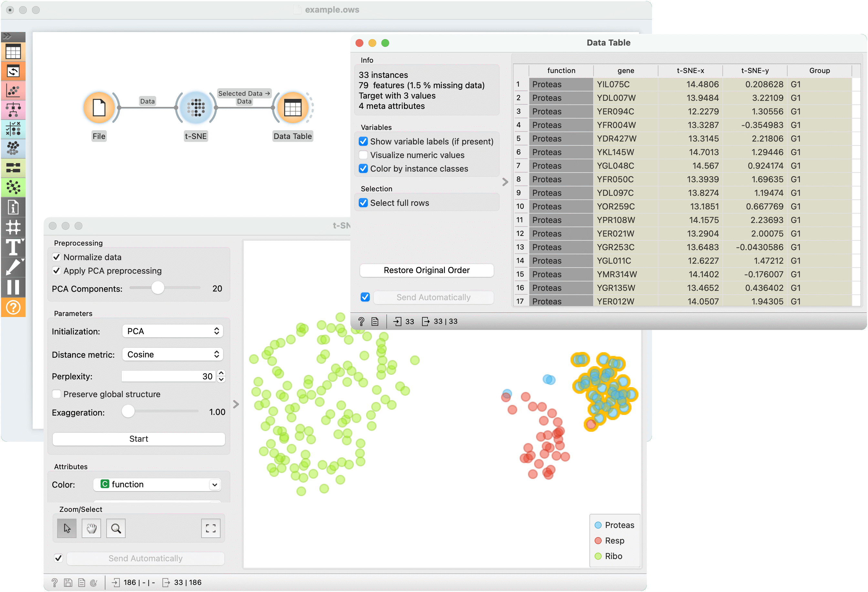Activate the magnifier zoom tool
Viewport: 868px width, 592px height.
tap(116, 528)
